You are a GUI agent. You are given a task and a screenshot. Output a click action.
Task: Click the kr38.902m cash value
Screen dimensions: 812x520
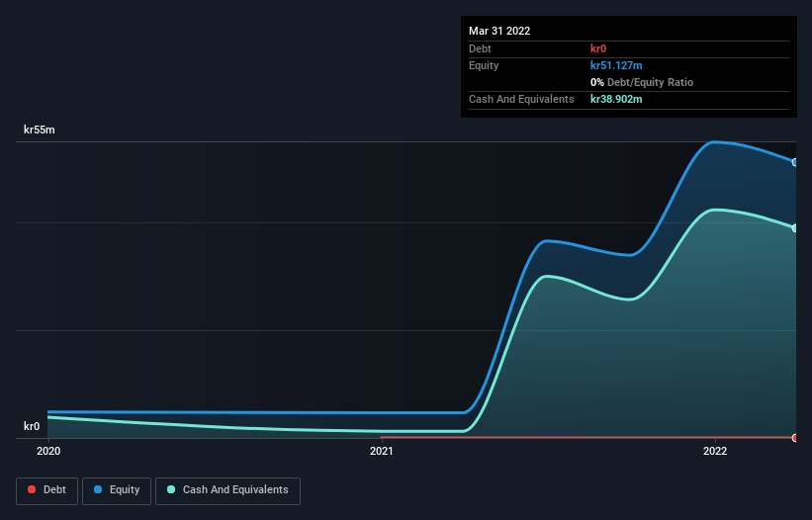[x=616, y=99]
